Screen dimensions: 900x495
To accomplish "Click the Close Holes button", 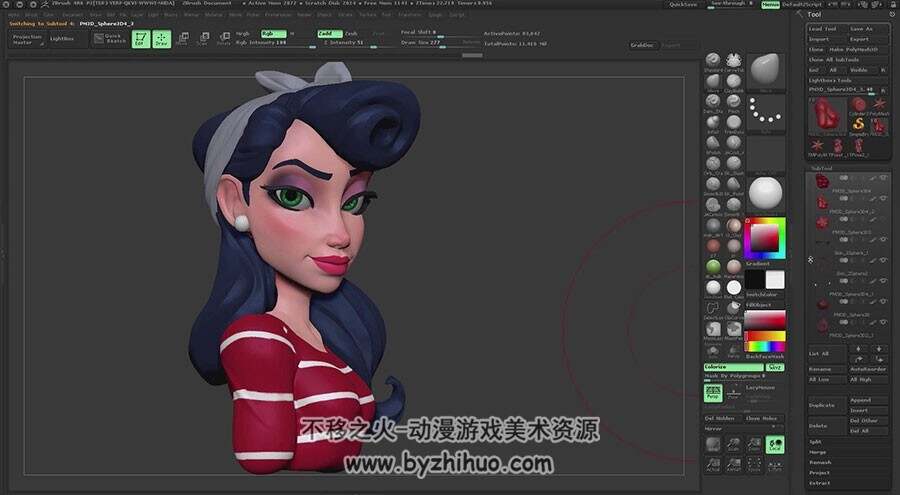I will coord(764,419).
